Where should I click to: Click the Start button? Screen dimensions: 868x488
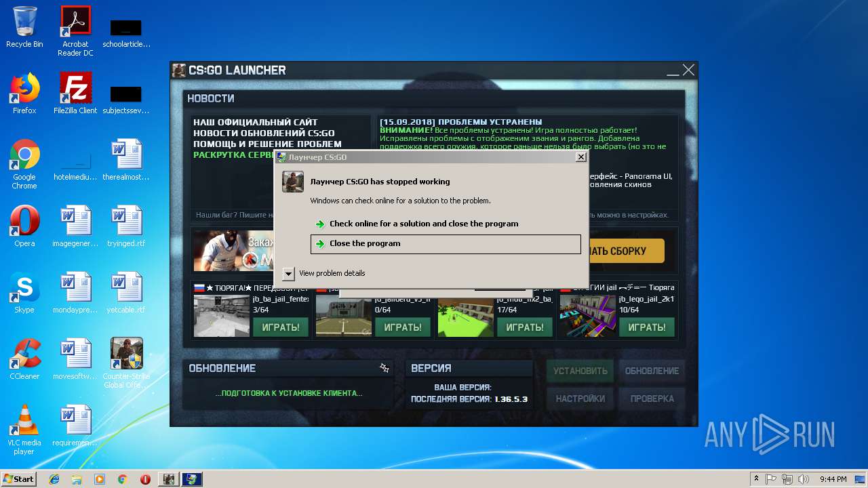pyautogui.click(x=18, y=479)
